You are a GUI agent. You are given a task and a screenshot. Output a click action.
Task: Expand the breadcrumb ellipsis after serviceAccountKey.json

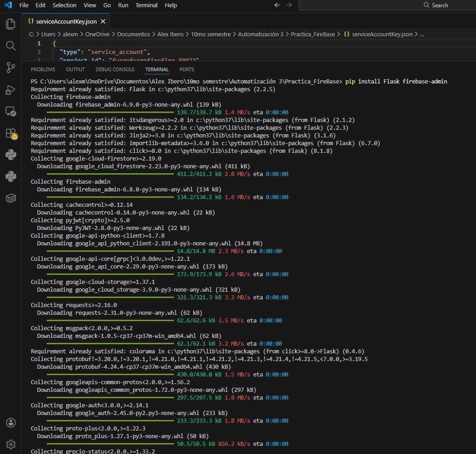click(x=423, y=34)
